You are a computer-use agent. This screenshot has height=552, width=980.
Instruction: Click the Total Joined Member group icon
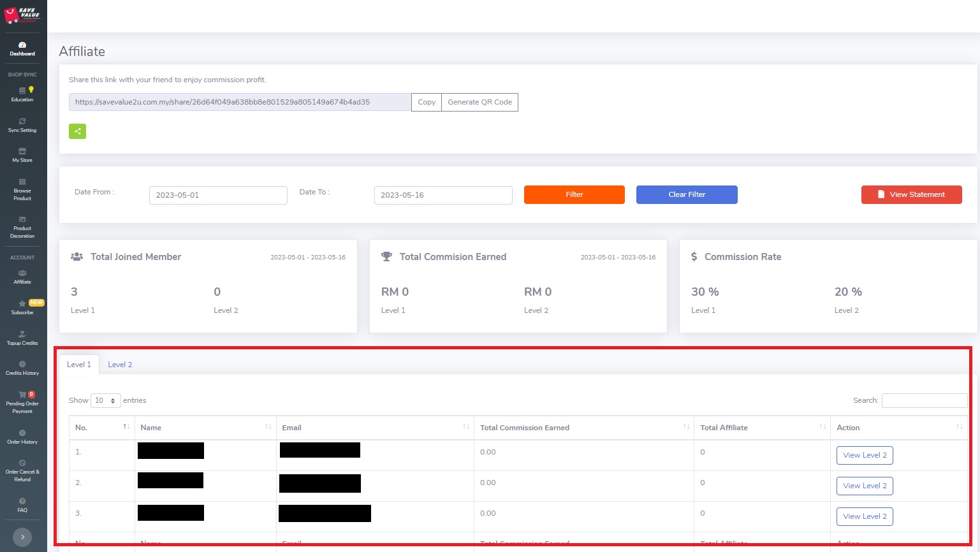[x=77, y=257]
